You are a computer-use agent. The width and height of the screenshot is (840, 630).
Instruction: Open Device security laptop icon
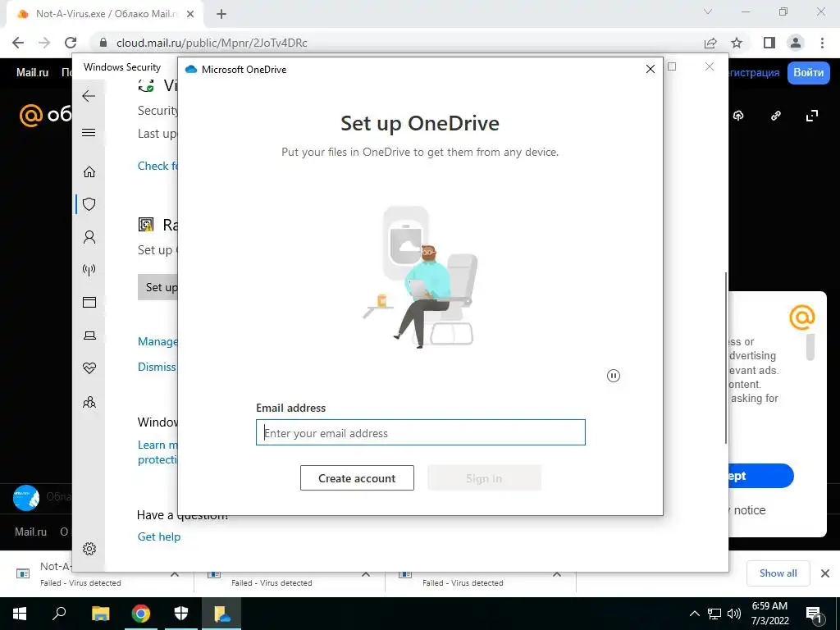pos(89,336)
